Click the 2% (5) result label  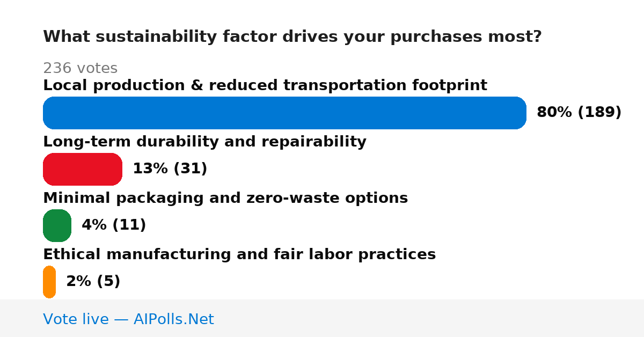(x=93, y=281)
